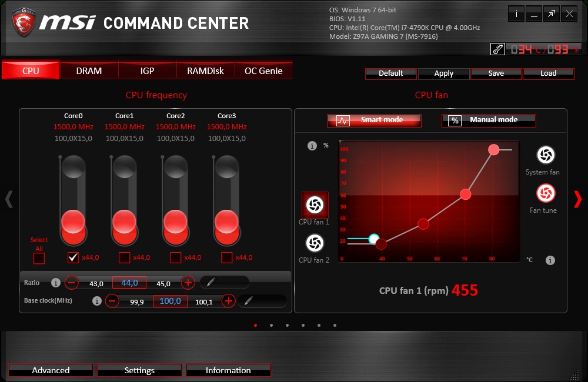
Task: Select Ratio value 43,0
Action: click(96, 284)
